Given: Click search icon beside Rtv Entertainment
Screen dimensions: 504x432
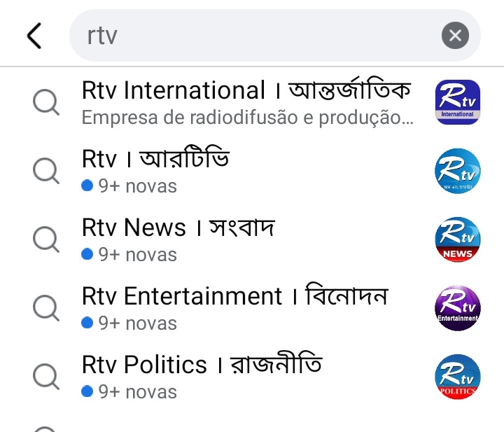Looking at the screenshot, I should 46,308.
